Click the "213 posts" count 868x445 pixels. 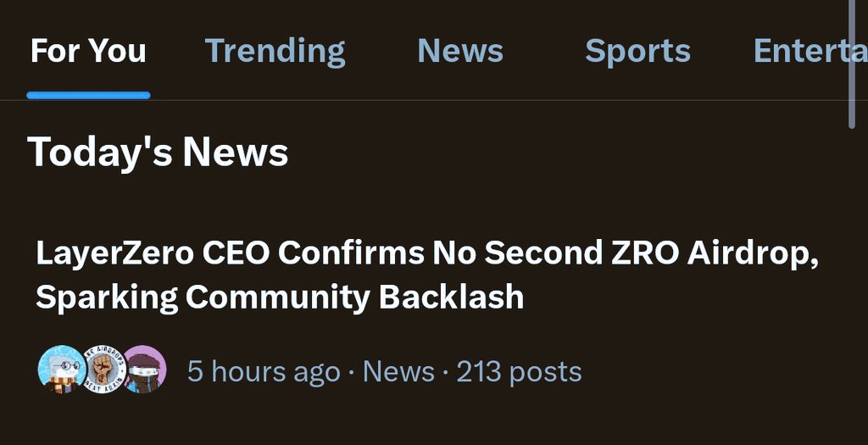click(519, 371)
